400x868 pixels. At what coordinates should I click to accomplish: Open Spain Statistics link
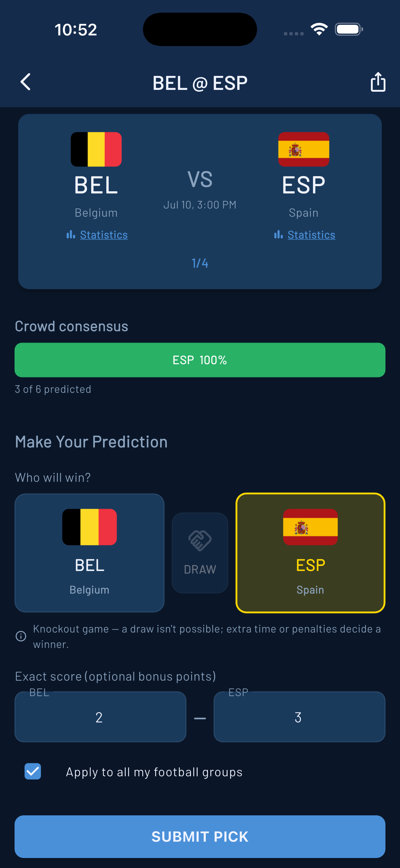coord(311,235)
